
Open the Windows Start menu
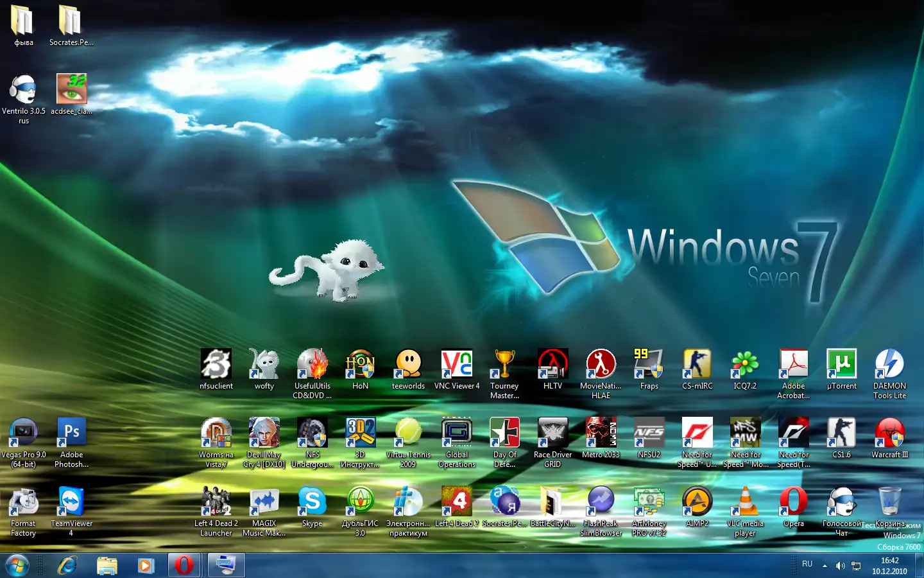coord(17,566)
